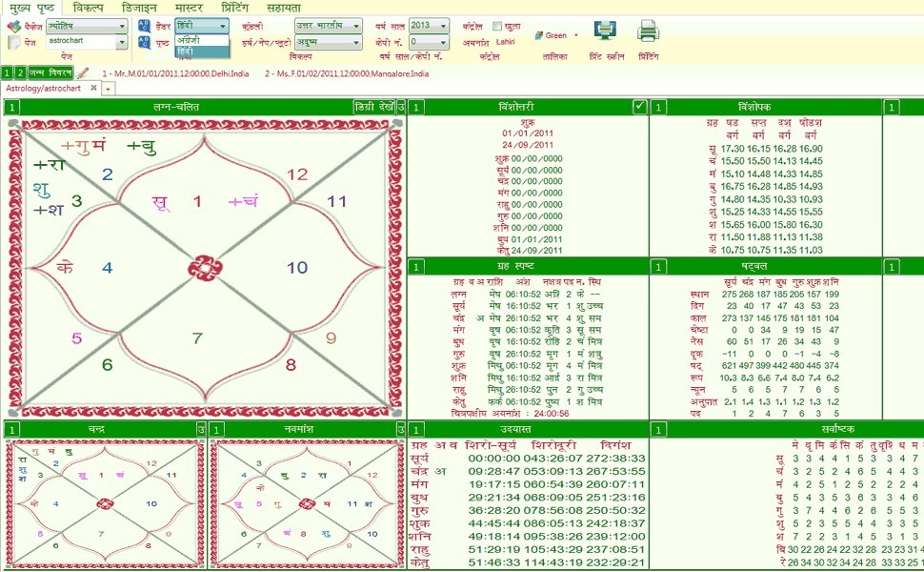Click the 1 icon in षट्बल header

pos(658,267)
